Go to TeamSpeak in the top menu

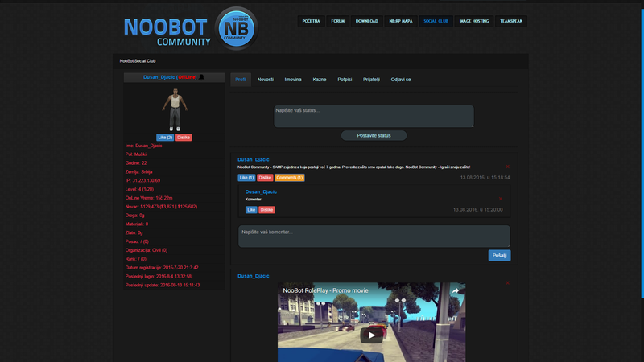511,21
